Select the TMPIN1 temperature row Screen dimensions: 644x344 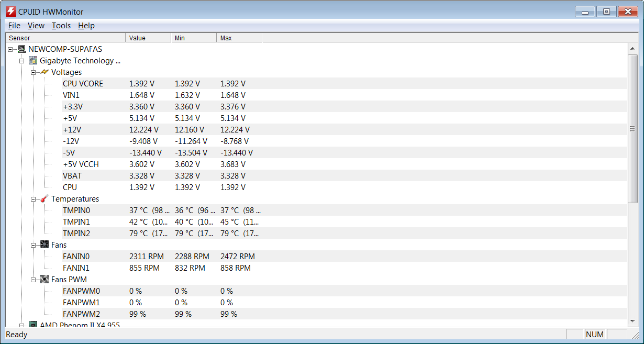(x=345, y=222)
